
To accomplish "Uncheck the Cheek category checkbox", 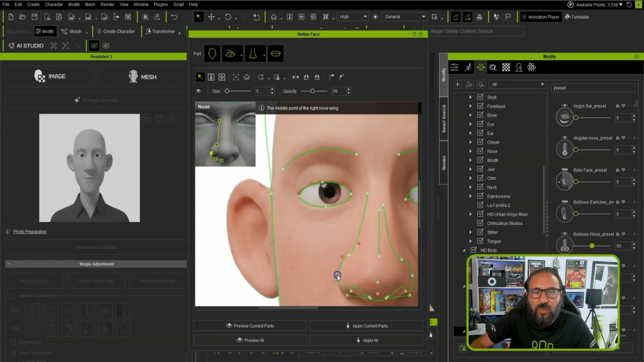I will pos(480,142).
